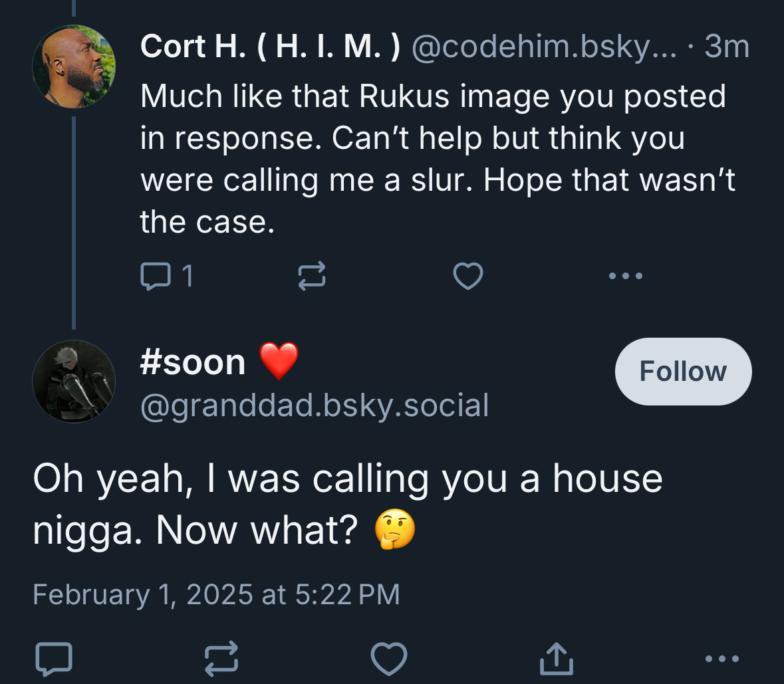784x684 pixels.
Task: Open the three-dot menu on Cort's post
Action: click(x=626, y=275)
